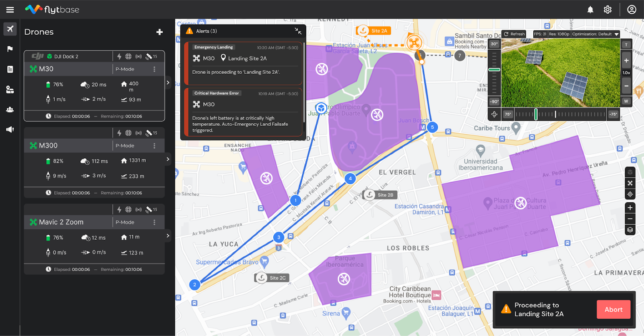The width and height of the screenshot is (644, 336).
Task: Open the hamburger main menu
Action: click(x=10, y=10)
